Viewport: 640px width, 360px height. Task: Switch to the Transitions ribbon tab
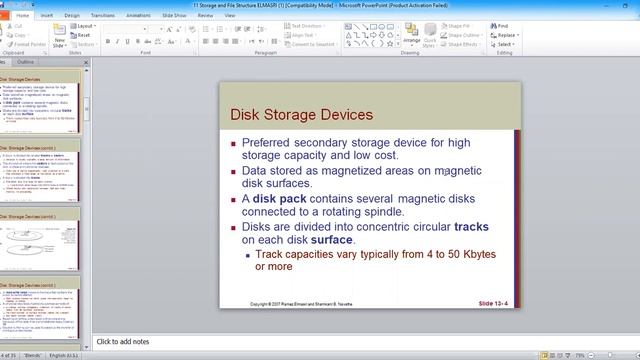(102, 16)
